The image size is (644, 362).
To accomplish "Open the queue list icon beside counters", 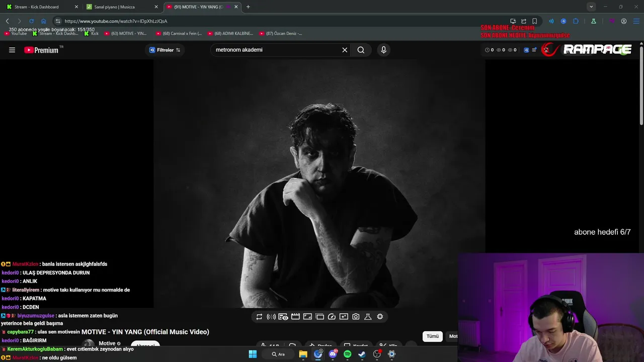I will [x=534, y=50].
